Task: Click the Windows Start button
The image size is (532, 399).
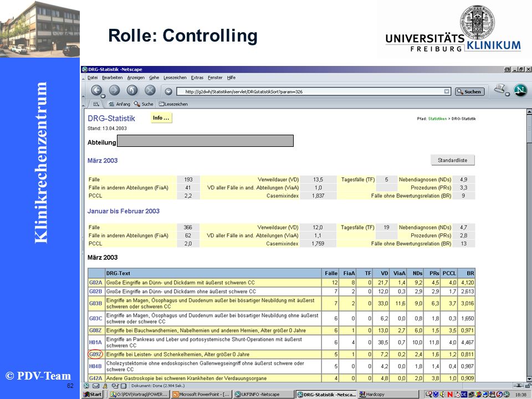Action: (x=93, y=394)
